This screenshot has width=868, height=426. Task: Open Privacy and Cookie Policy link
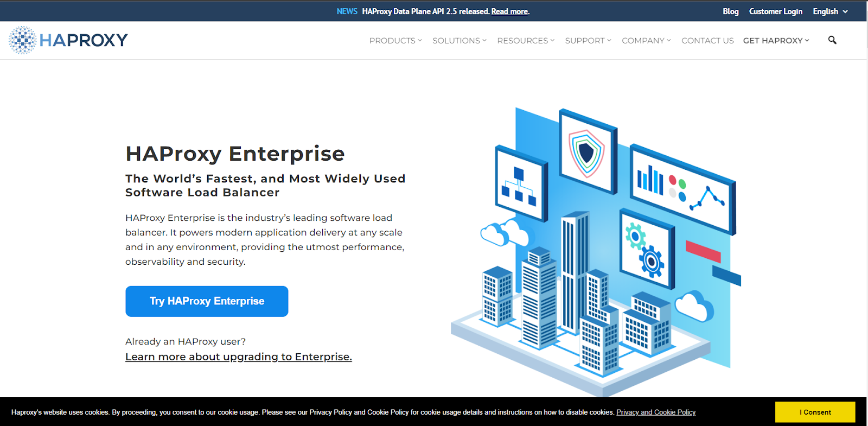pyautogui.click(x=656, y=412)
